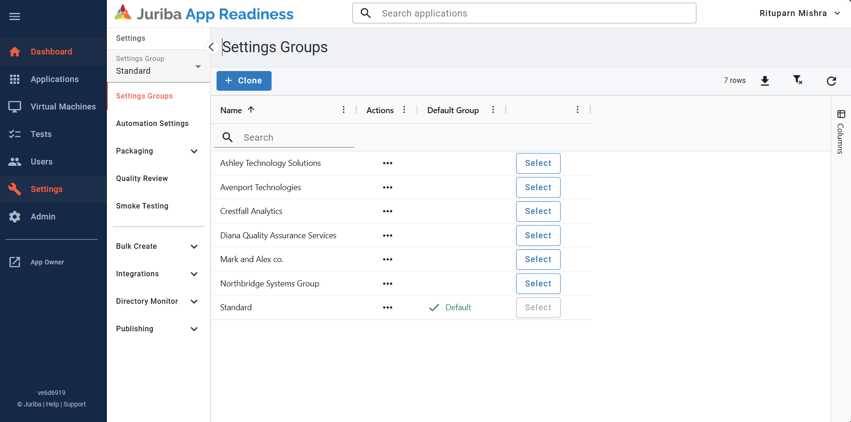This screenshot has width=851, height=422.
Task: Open the Columns side panel
Action: coord(841,131)
